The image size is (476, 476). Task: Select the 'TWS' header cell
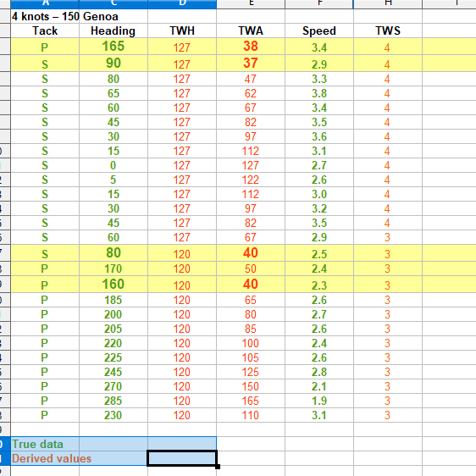click(388, 30)
